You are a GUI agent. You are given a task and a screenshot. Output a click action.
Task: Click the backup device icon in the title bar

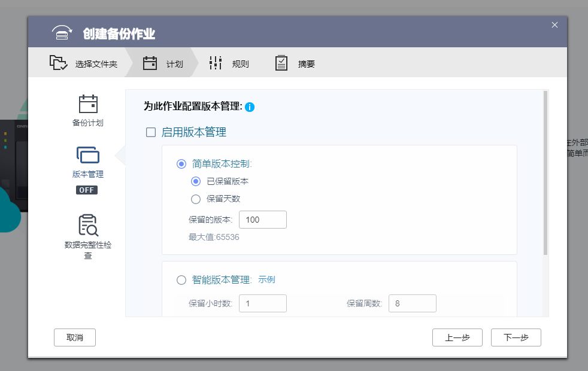coord(62,33)
